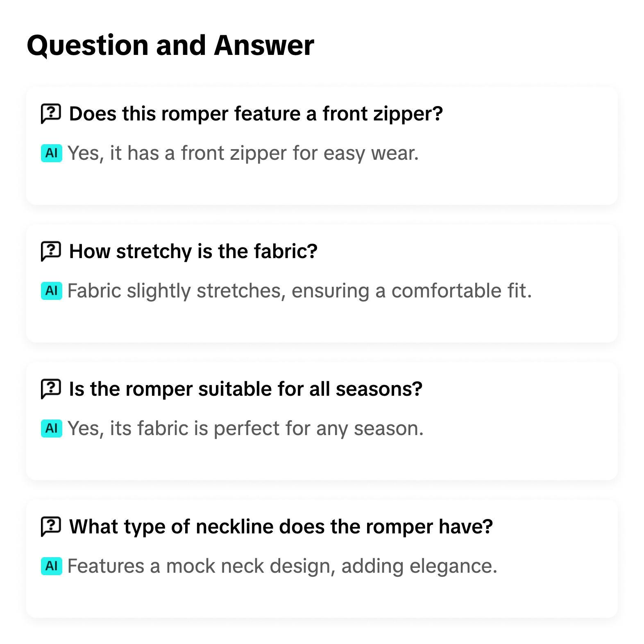Click the answer about fabric slightly stretching
This screenshot has width=644, height=644.
tap(299, 291)
